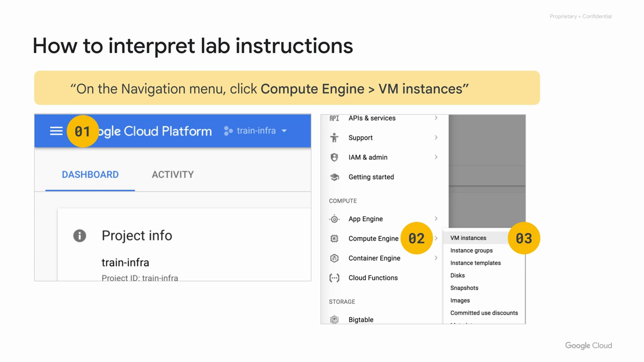Click the API icon beside APIs & services

(x=334, y=119)
